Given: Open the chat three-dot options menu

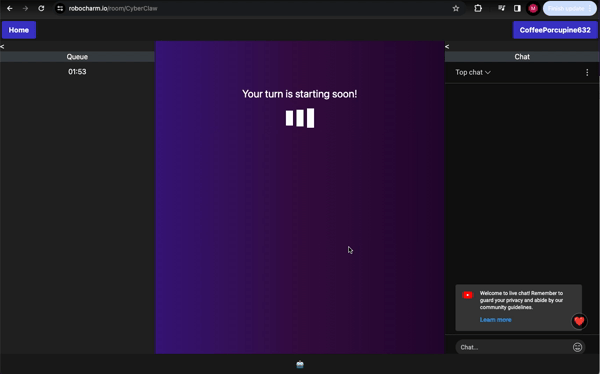Looking at the screenshot, I should 587,72.
